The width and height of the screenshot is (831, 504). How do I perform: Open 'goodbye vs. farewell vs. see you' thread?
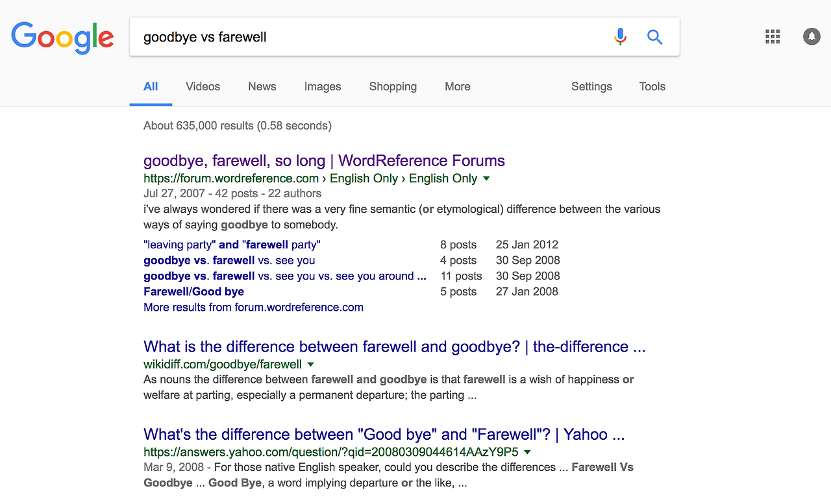pyautogui.click(x=229, y=260)
